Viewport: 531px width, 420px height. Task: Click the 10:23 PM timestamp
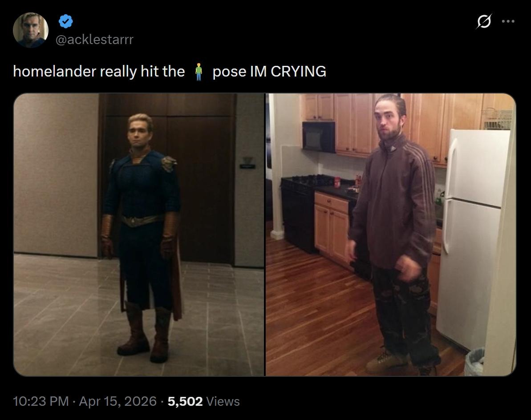(x=41, y=401)
